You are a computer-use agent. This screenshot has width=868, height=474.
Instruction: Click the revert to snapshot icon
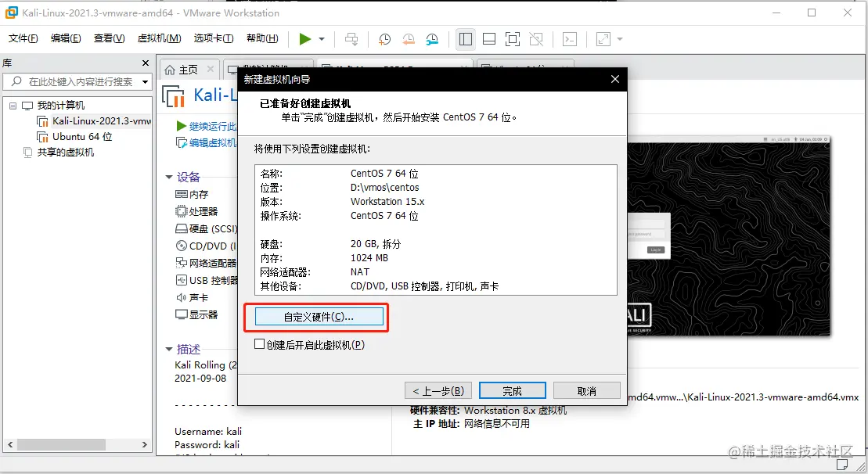coord(408,38)
